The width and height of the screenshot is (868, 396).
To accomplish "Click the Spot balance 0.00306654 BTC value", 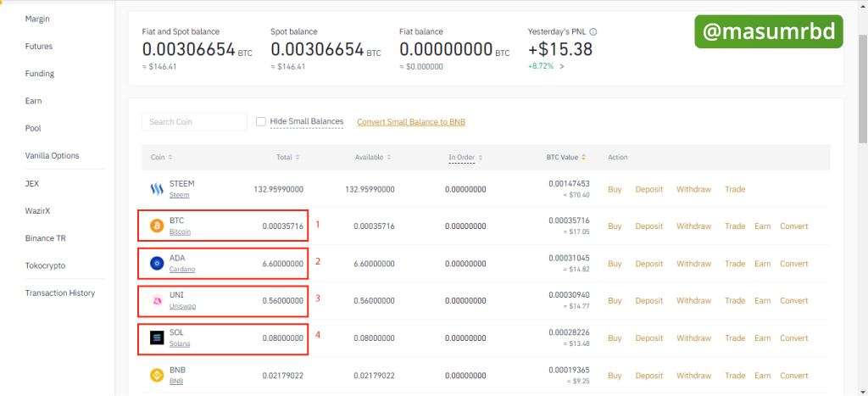I will pyautogui.click(x=326, y=50).
